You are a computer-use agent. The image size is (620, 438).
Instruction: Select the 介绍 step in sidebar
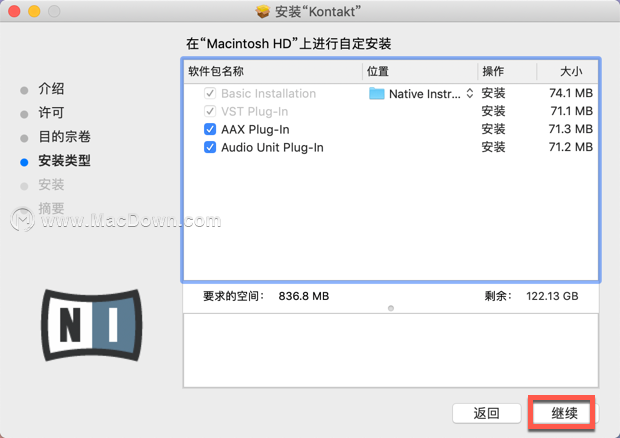(x=51, y=89)
